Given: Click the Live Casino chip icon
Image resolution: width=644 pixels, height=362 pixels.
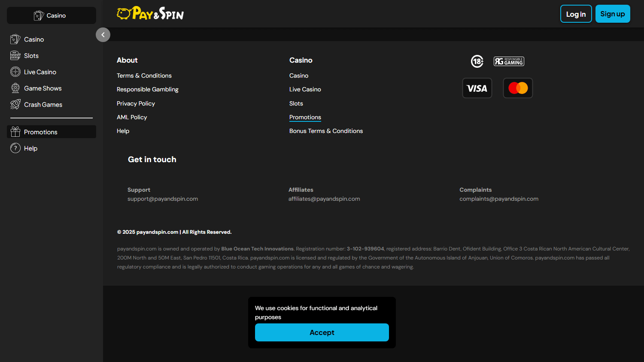Looking at the screenshot, I should coord(15,72).
